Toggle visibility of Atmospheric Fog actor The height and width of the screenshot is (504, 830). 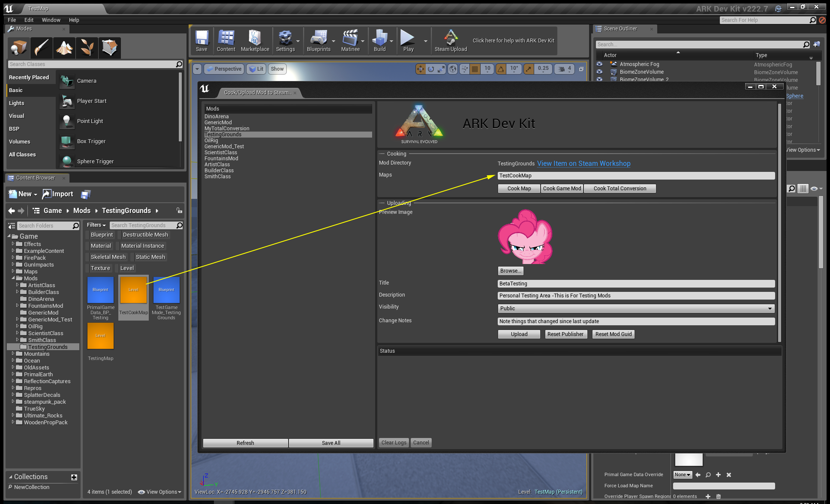point(599,64)
